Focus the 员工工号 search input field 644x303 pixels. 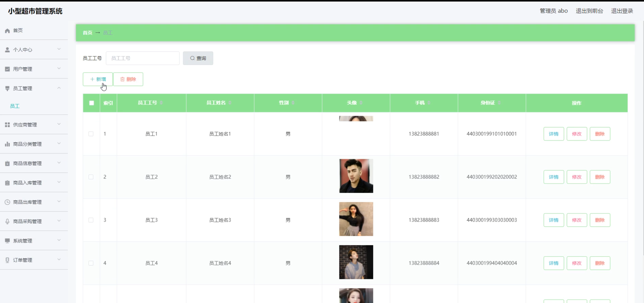tap(143, 58)
